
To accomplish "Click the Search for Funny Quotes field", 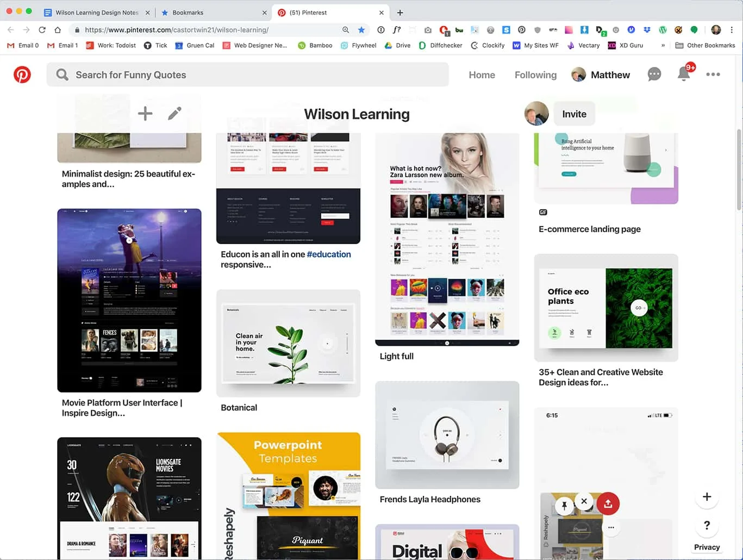I will pos(248,74).
